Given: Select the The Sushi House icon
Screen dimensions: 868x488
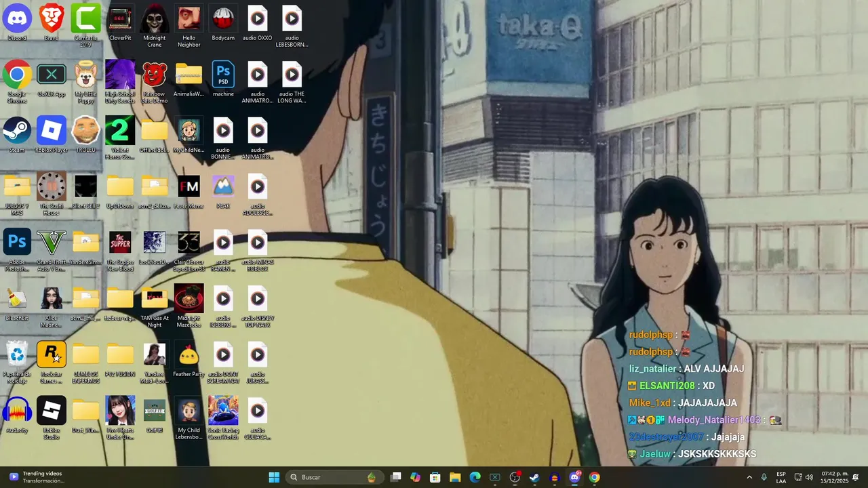Looking at the screenshot, I should (52, 195).
